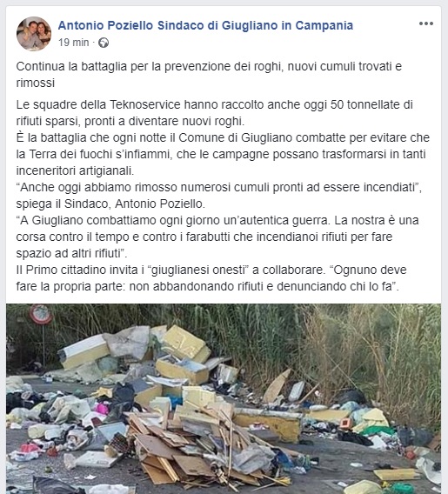
Task: Open the attached photo of dumped waste
Action: [x=224, y=398]
